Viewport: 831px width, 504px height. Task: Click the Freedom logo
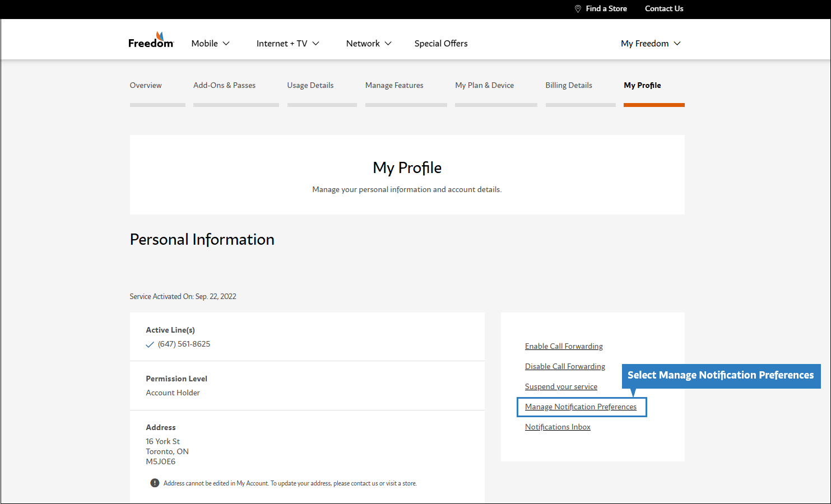[151, 40]
